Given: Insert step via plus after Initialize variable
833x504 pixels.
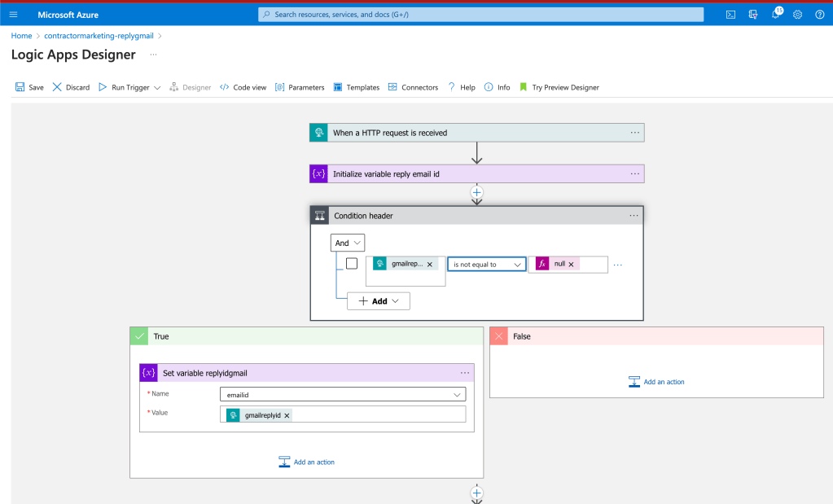Looking at the screenshot, I should 477,192.
